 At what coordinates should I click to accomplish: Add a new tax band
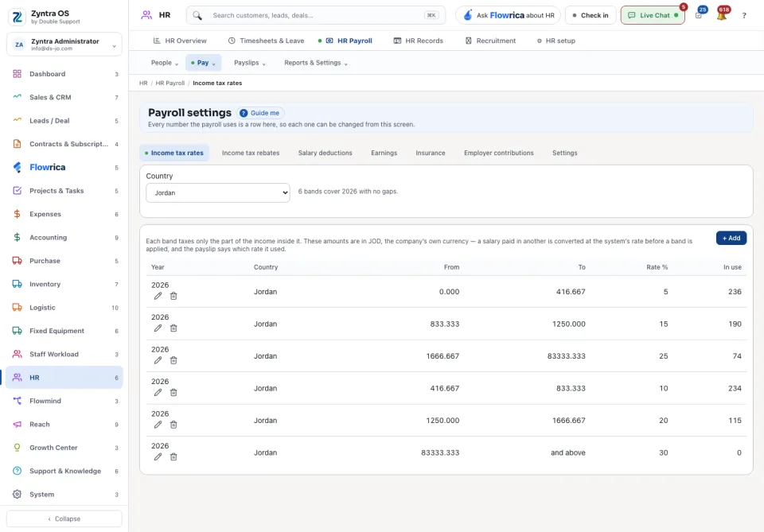tap(731, 238)
